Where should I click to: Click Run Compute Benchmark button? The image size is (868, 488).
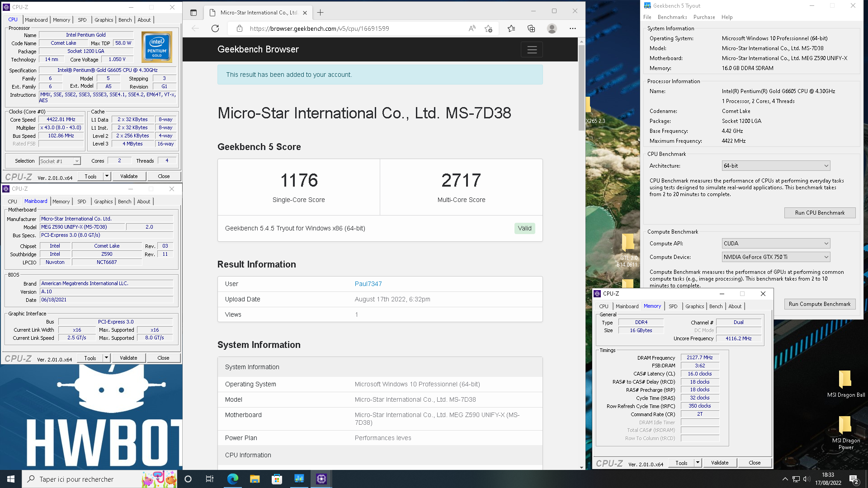[x=820, y=304]
